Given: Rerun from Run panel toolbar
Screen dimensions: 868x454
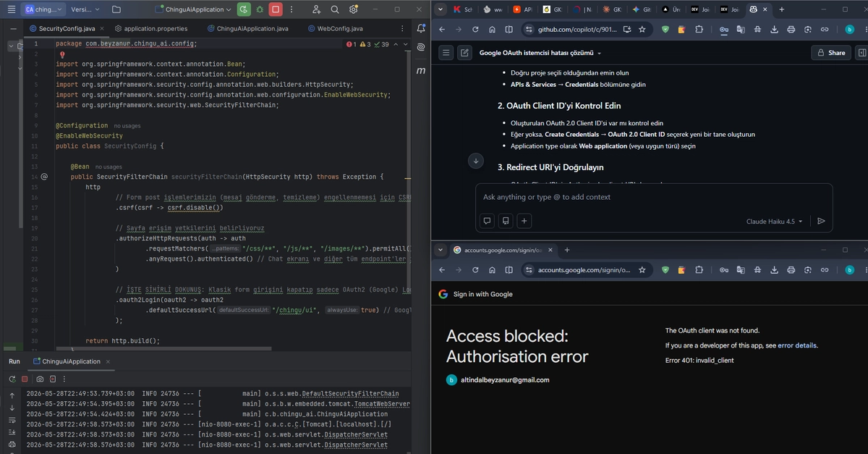Looking at the screenshot, I should coord(12,379).
